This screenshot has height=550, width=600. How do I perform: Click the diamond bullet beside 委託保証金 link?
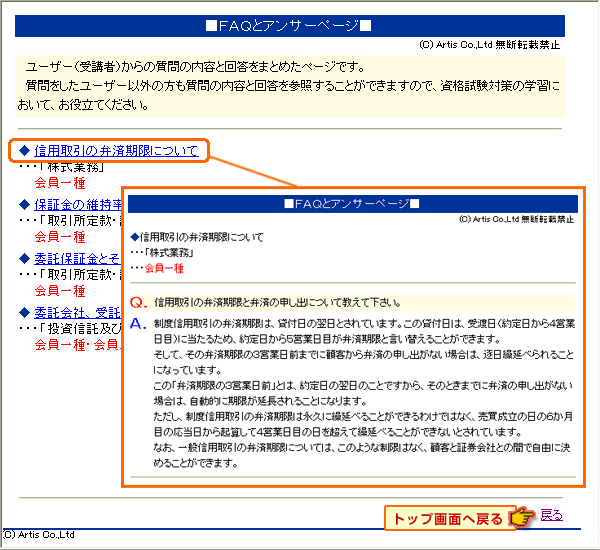pyautogui.click(x=25, y=258)
